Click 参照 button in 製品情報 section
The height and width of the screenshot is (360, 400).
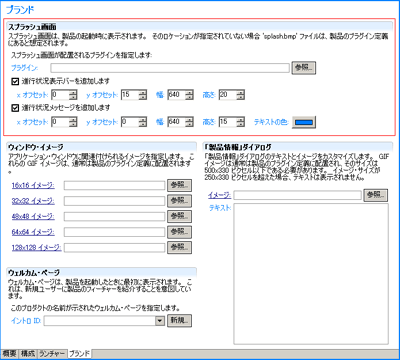point(376,195)
